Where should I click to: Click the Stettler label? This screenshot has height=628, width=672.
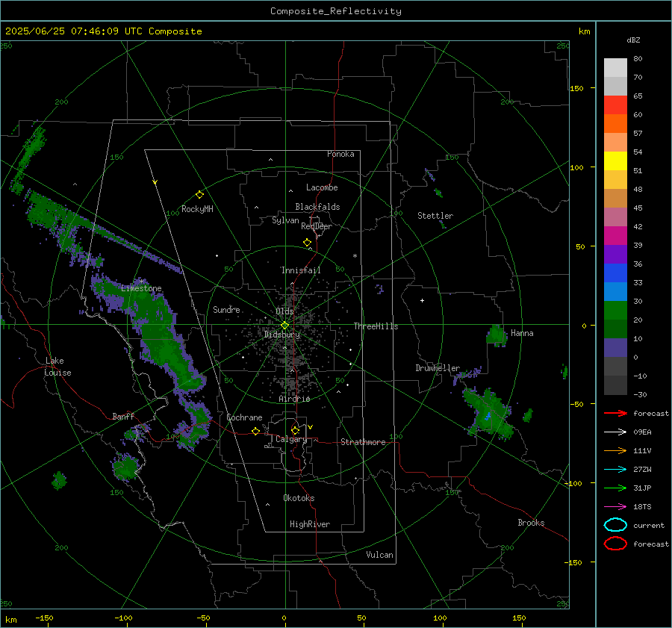pyautogui.click(x=435, y=216)
